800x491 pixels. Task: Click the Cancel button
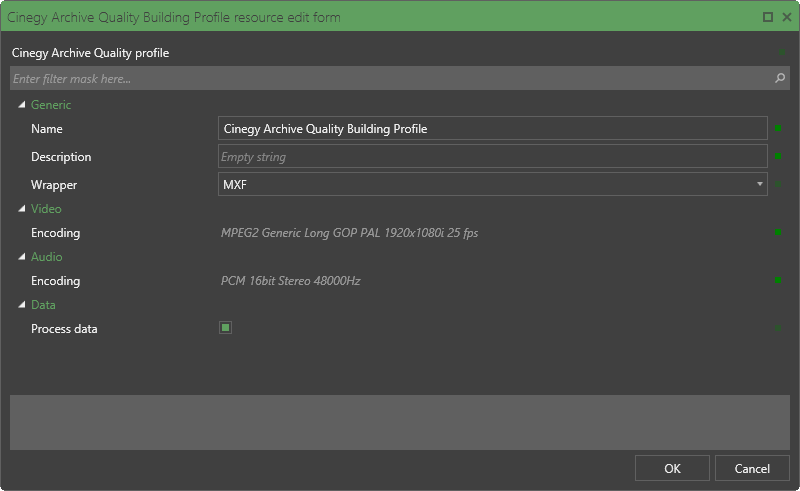(752, 468)
